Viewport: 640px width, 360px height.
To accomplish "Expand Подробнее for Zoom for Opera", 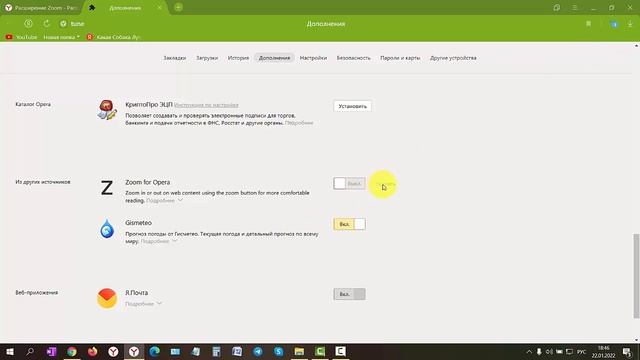I will 164,201.
